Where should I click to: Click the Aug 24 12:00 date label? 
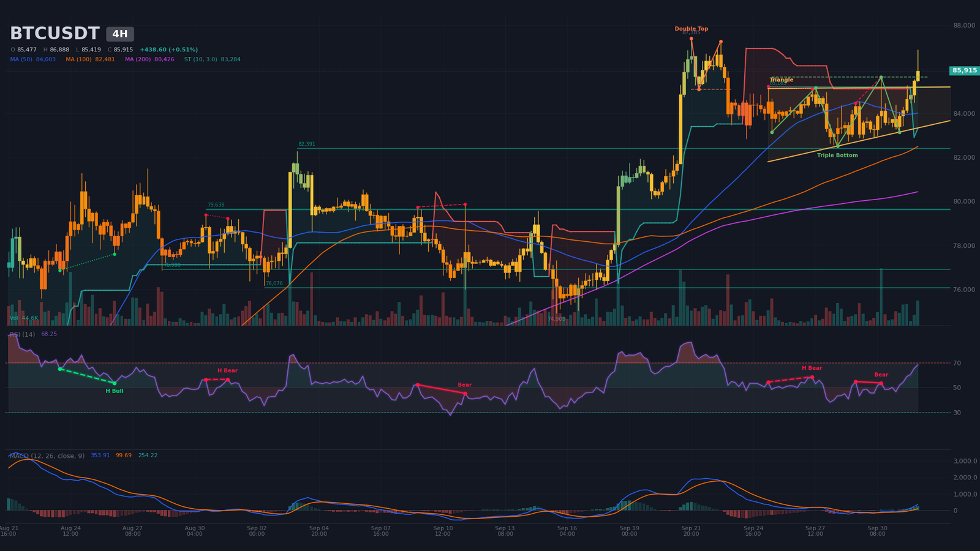[x=70, y=531]
